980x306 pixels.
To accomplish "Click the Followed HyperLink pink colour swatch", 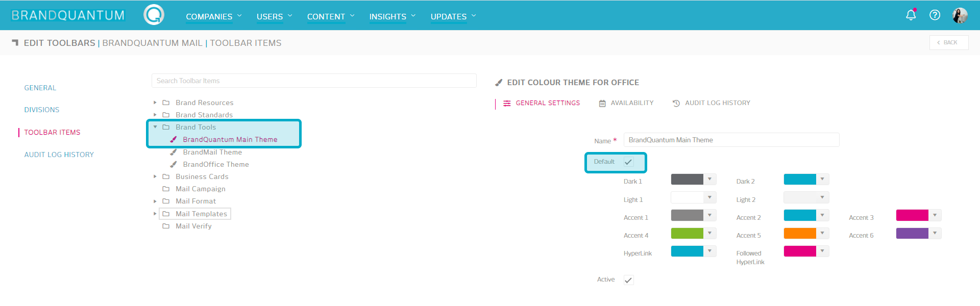I will [800, 251].
